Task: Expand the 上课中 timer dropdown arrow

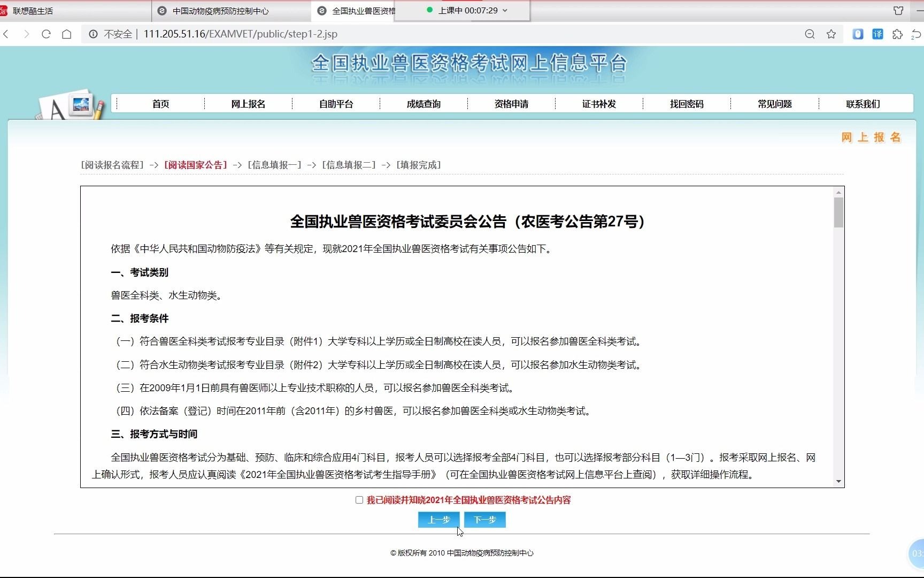Action: 505,10
